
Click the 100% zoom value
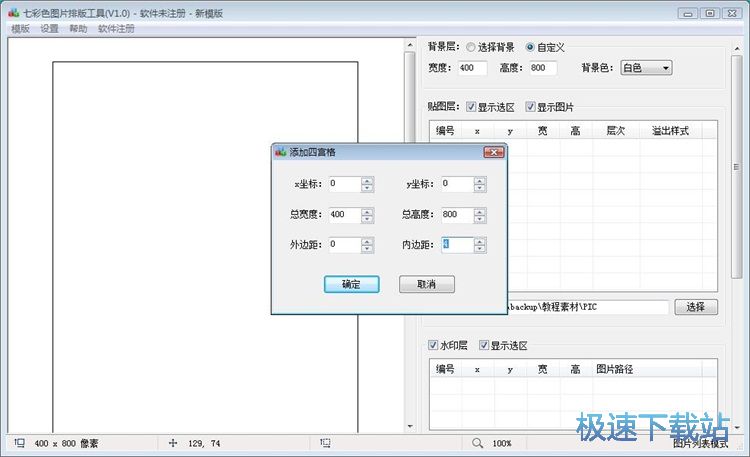502,444
